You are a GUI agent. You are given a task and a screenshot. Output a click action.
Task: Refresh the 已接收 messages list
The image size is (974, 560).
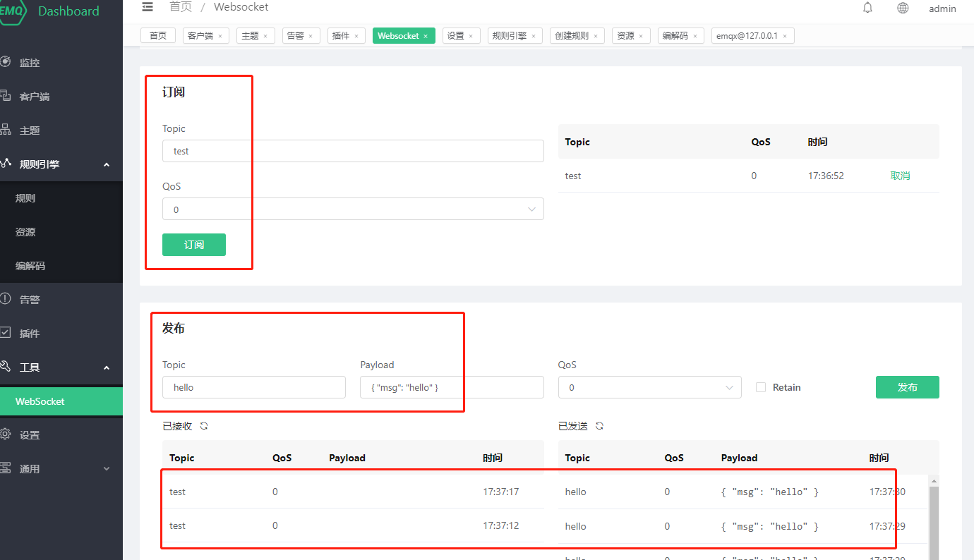(x=204, y=426)
